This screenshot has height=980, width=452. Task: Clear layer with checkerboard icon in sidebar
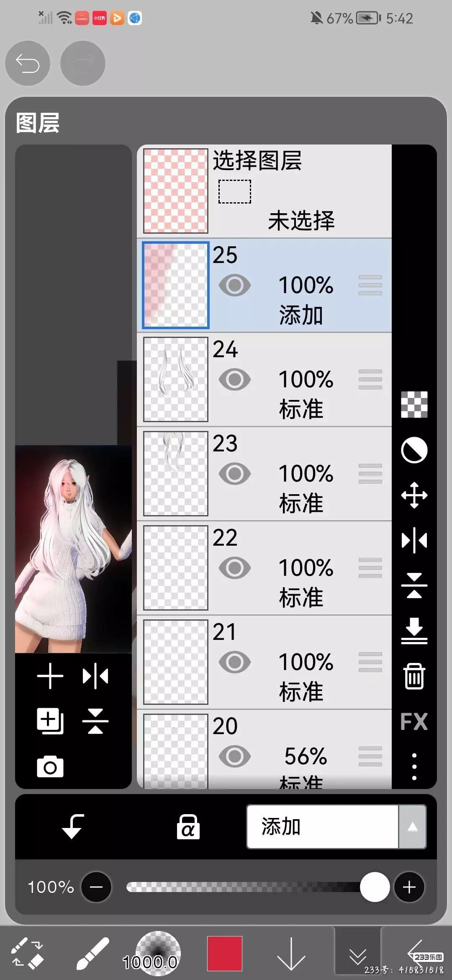[414, 405]
